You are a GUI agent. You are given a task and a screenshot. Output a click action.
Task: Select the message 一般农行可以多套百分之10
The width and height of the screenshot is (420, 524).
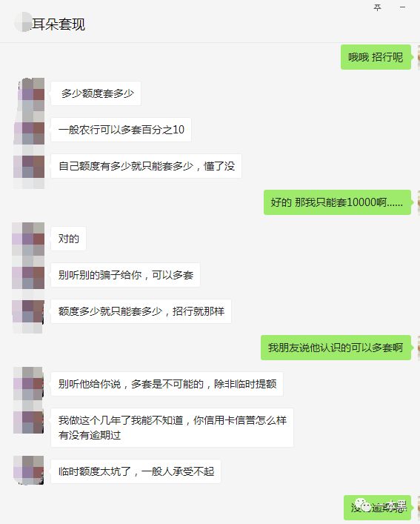(x=121, y=129)
